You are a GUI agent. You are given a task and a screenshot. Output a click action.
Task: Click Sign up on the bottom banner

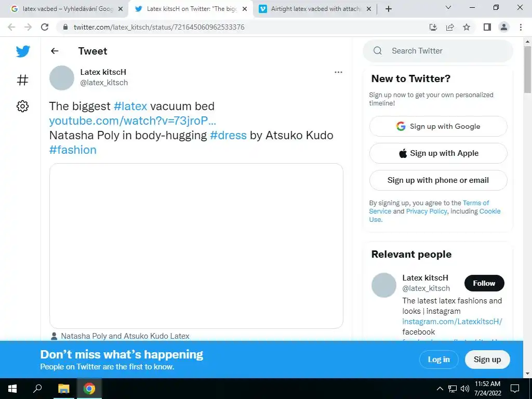point(487,360)
